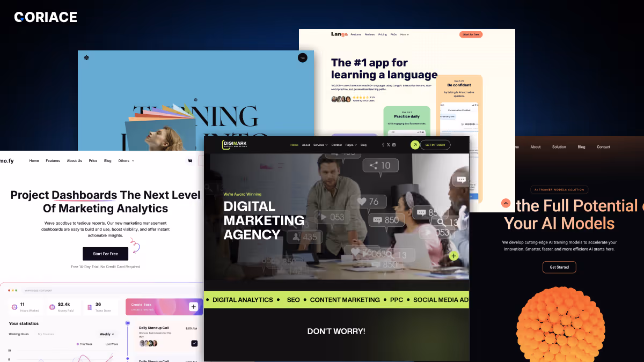
Task: Click the user bubble showing 435
Action: (304, 237)
